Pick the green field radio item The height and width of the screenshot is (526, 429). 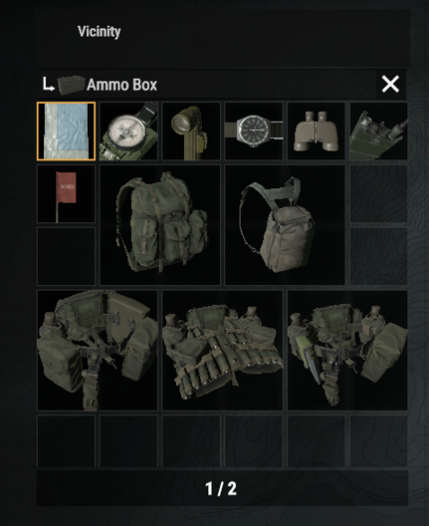click(x=379, y=131)
